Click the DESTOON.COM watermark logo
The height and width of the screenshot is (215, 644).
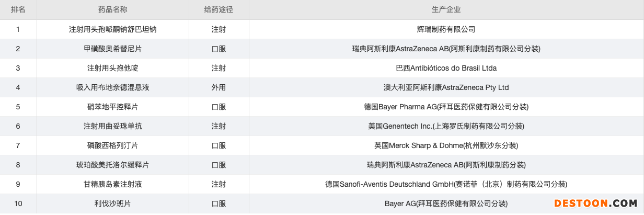tap(595, 203)
